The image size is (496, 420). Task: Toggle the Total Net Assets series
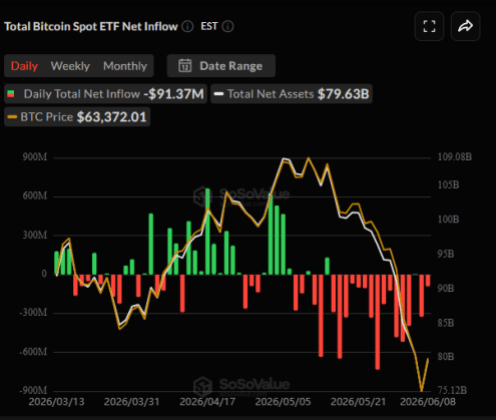pos(291,94)
